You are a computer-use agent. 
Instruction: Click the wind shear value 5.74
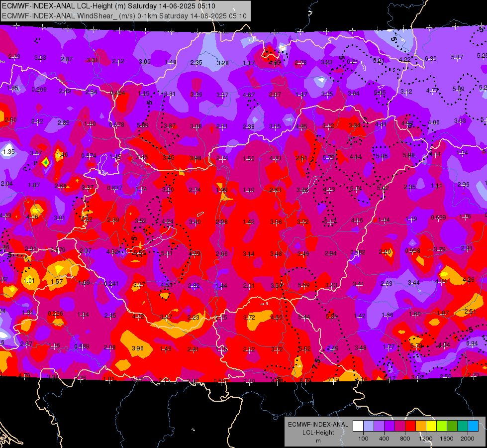(356, 188)
